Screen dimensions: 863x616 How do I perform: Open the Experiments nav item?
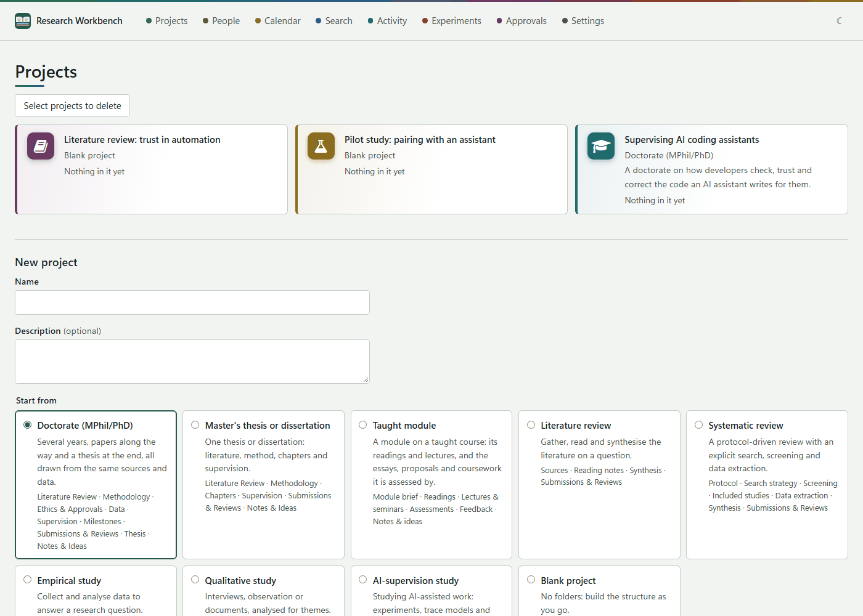[452, 21]
